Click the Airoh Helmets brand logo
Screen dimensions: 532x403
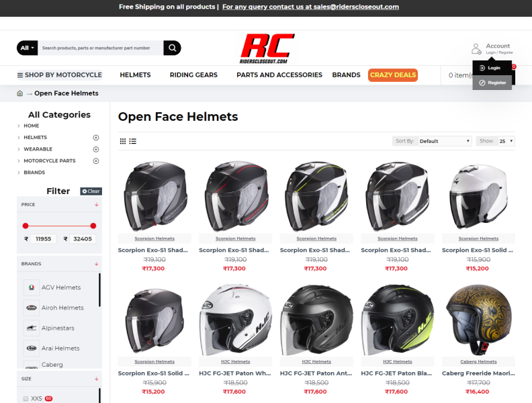point(32,308)
